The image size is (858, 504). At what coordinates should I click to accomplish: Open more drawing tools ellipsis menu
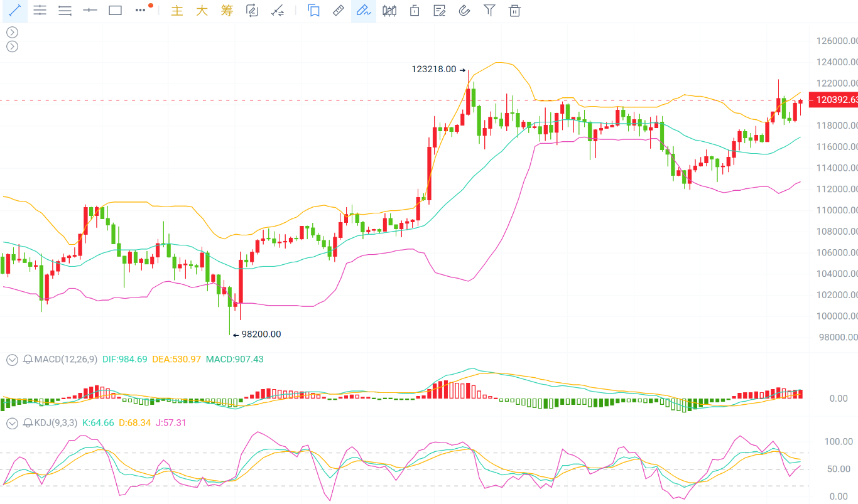tap(141, 11)
